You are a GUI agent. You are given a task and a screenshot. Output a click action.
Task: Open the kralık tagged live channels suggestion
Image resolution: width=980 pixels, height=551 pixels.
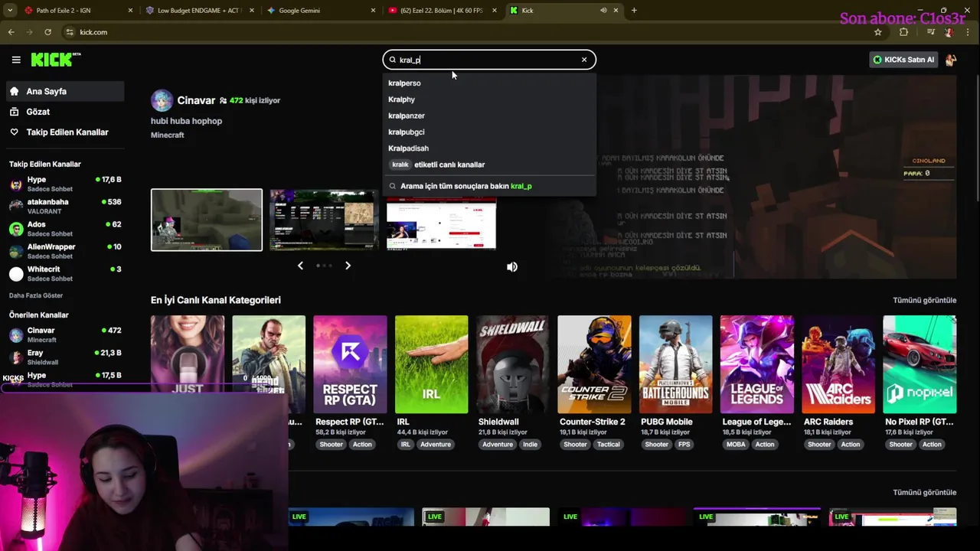tap(489, 165)
